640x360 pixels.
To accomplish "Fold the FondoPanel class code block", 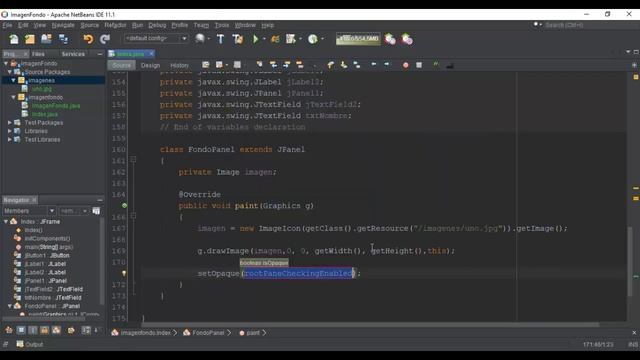I will pos(133,160).
